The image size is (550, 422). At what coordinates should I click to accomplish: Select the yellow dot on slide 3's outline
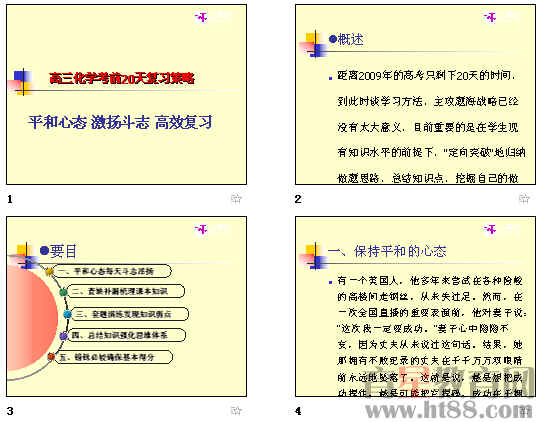[49, 272]
